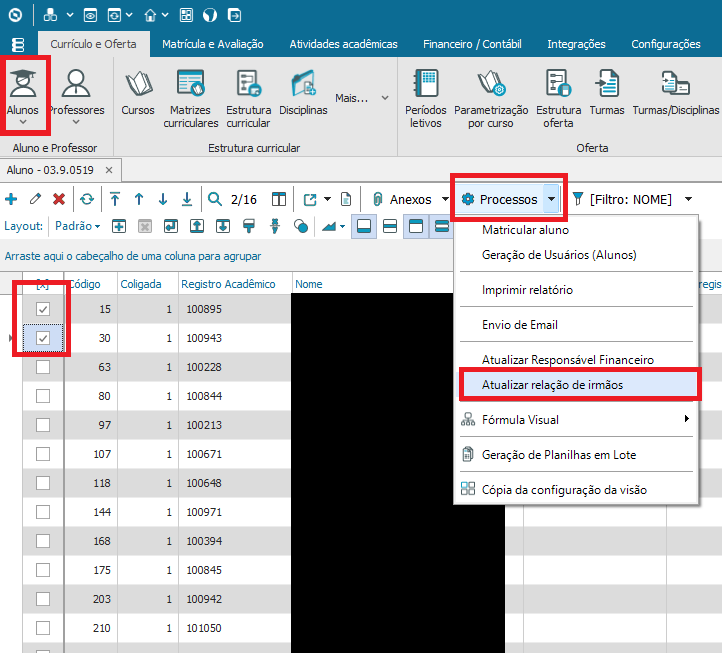Uncheck the row with Código 30
The height and width of the screenshot is (653, 722).
pyautogui.click(x=43, y=338)
